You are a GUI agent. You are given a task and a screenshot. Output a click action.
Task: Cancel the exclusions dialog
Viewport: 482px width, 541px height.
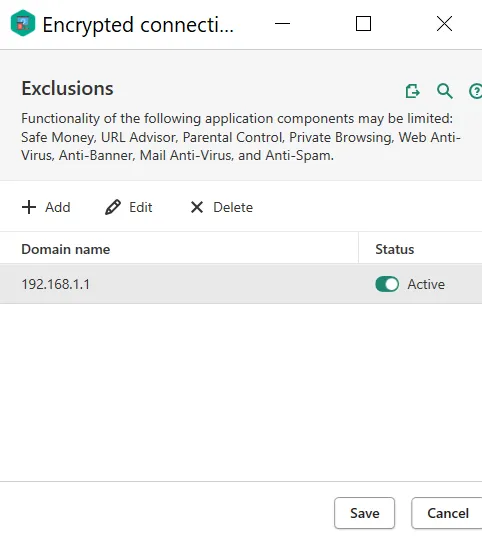coord(447,513)
